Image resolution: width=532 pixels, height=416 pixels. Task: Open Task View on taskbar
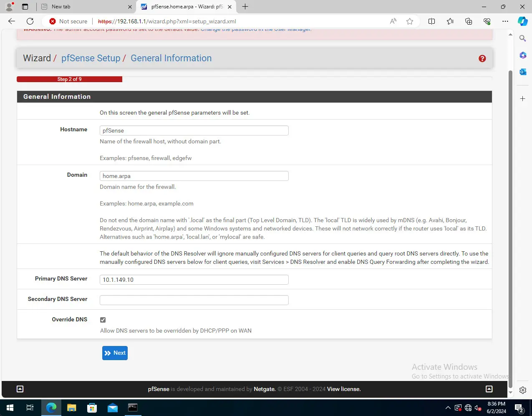(30, 408)
